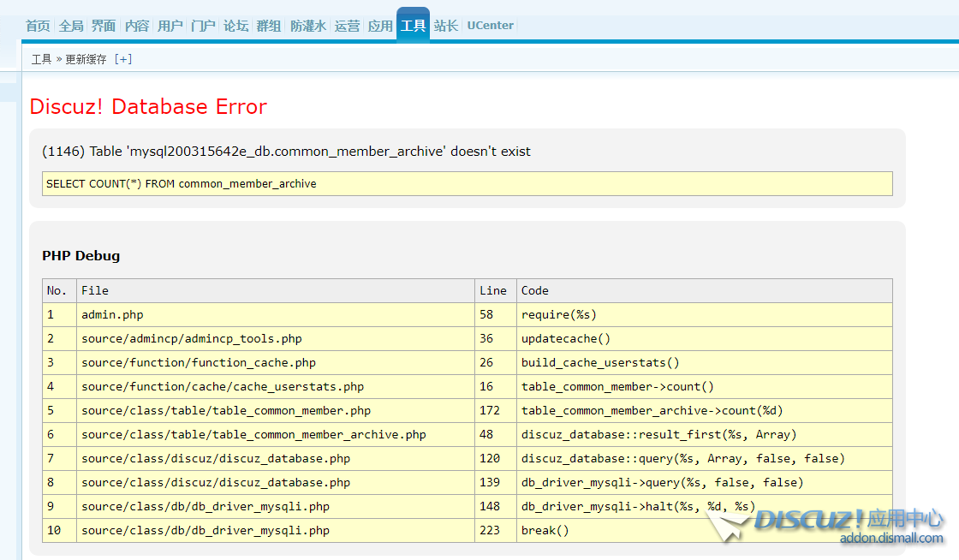Open the 群组 tab

pos(269,26)
